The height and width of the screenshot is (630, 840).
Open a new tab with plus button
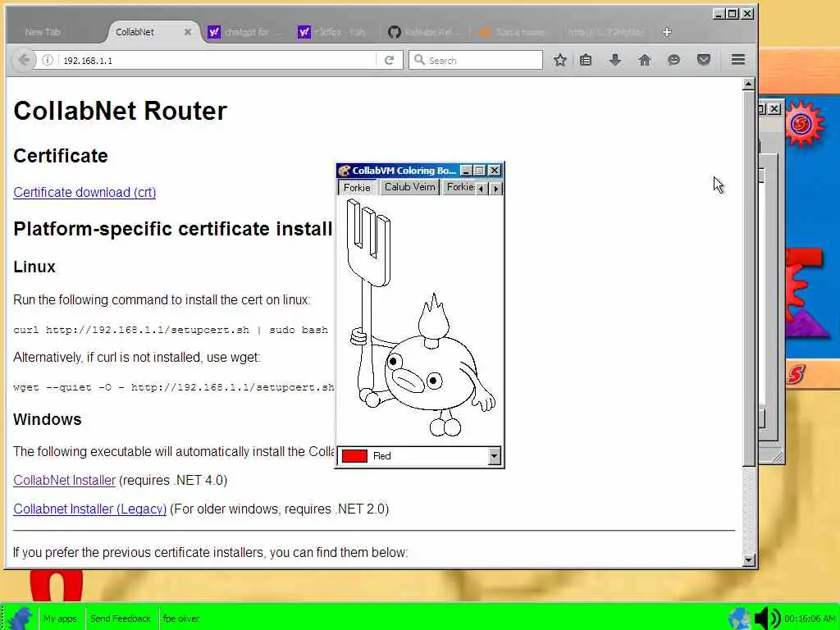666,32
